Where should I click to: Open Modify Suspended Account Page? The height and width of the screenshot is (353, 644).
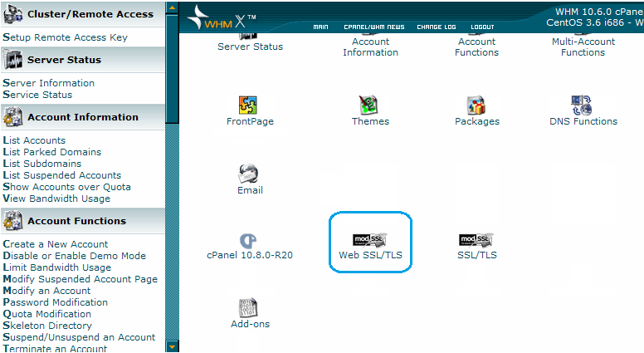pyautogui.click(x=80, y=279)
